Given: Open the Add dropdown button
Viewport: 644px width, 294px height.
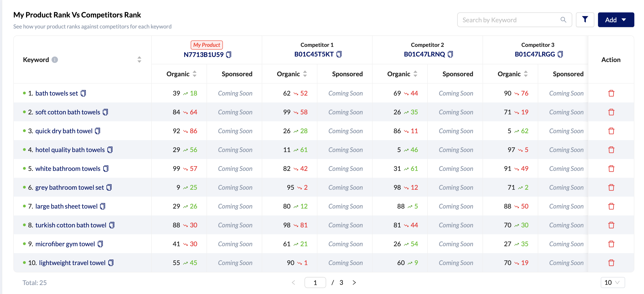Looking at the screenshot, I should coord(615,20).
